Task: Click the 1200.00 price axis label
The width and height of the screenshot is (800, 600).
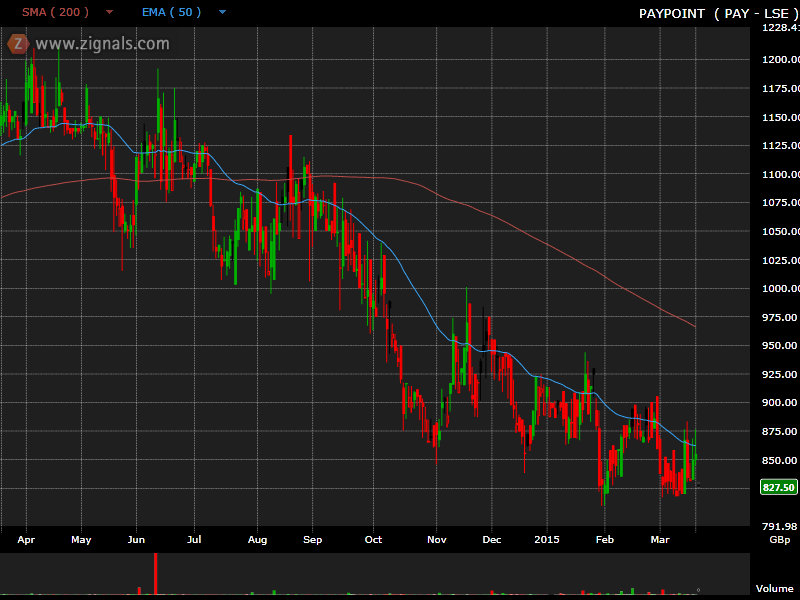Action: point(779,60)
